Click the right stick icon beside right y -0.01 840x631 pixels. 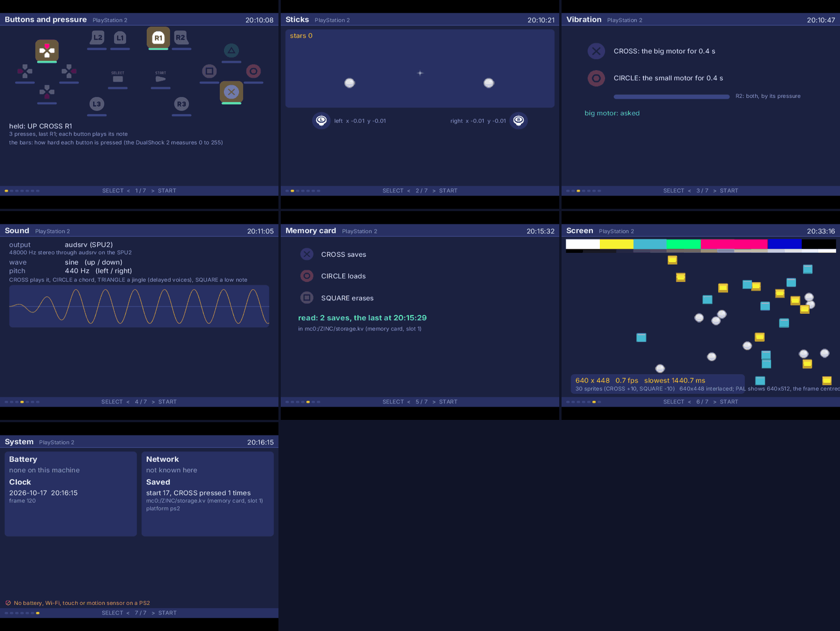point(519,121)
